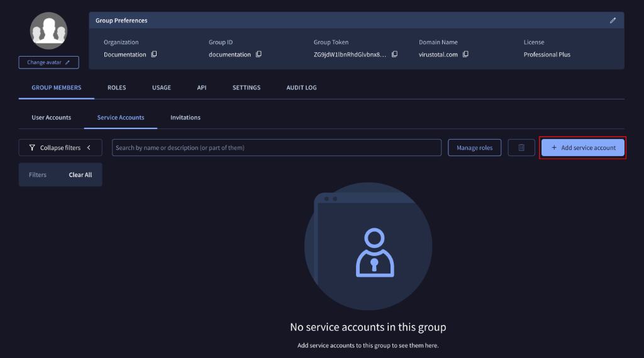Copy the Organization name Documentation

[x=154, y=54]
